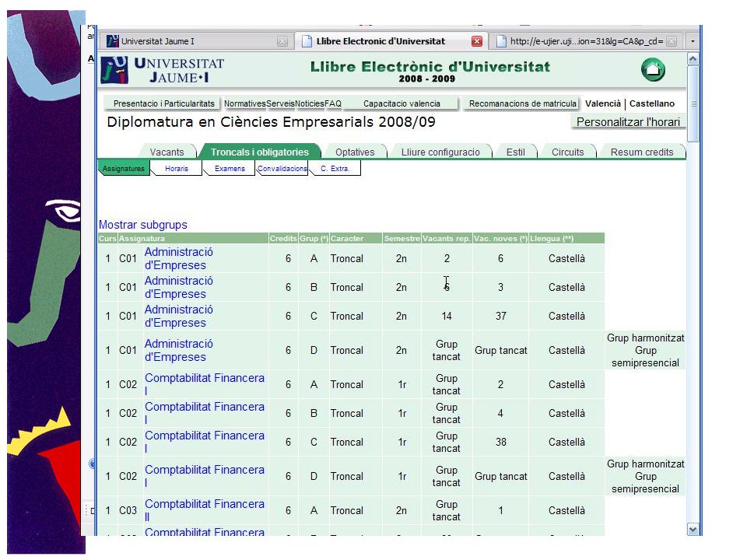Open Administració d'Empreses group D link
The image size is (747, 560).
(179, 351)
